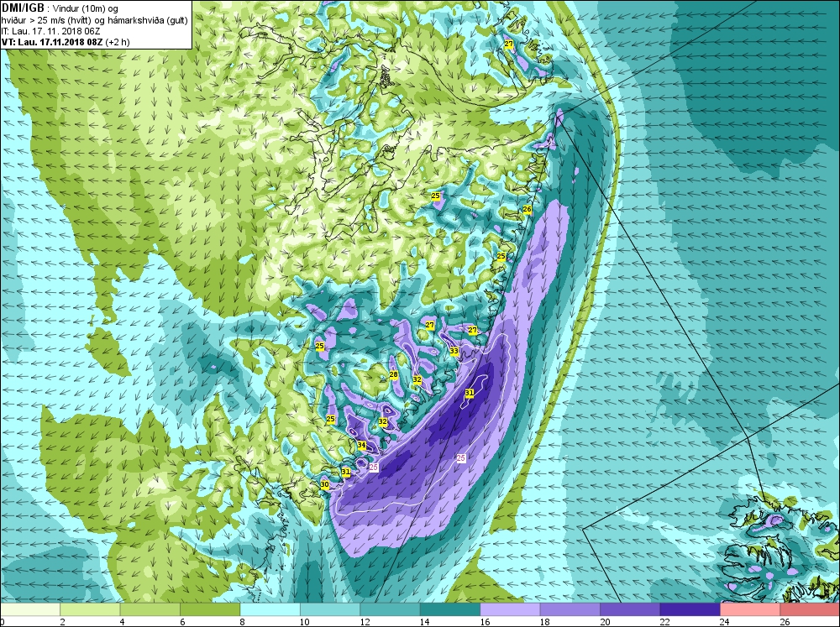The height and width of the screenshot is (627, 840).
Task: Click legend tick label '0'
Action: tap(3, 622)
